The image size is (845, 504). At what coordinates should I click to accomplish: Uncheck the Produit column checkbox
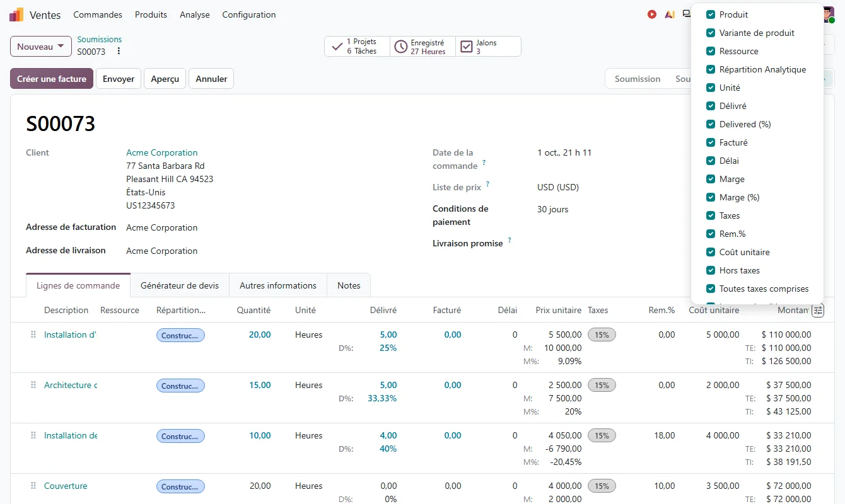pos(711,14)
